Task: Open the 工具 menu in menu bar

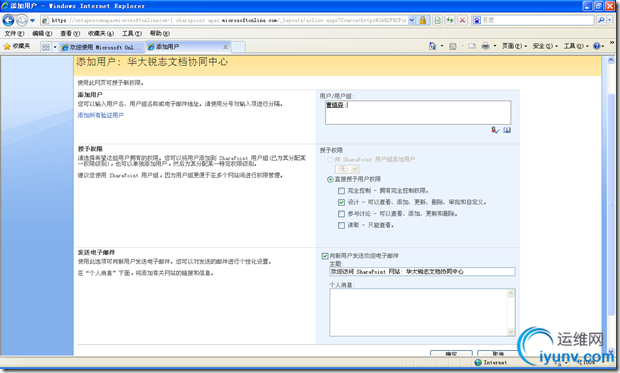Action: (132, 34)
